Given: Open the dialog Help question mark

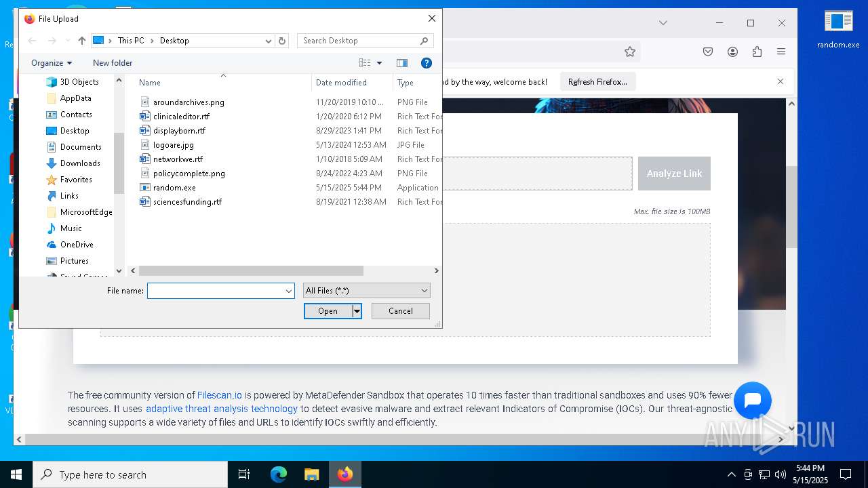Looking at the screenshot, I should [x=427, y=63].
